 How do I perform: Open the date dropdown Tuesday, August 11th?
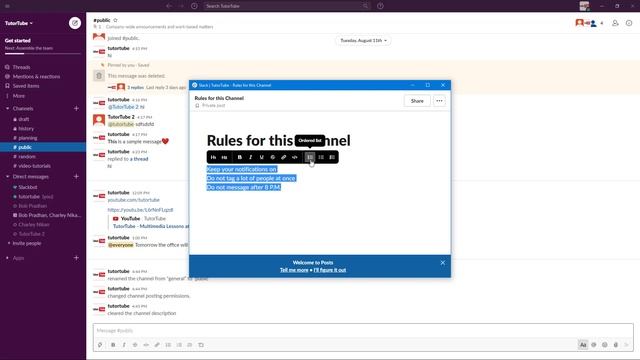click(x=363, y=40)
